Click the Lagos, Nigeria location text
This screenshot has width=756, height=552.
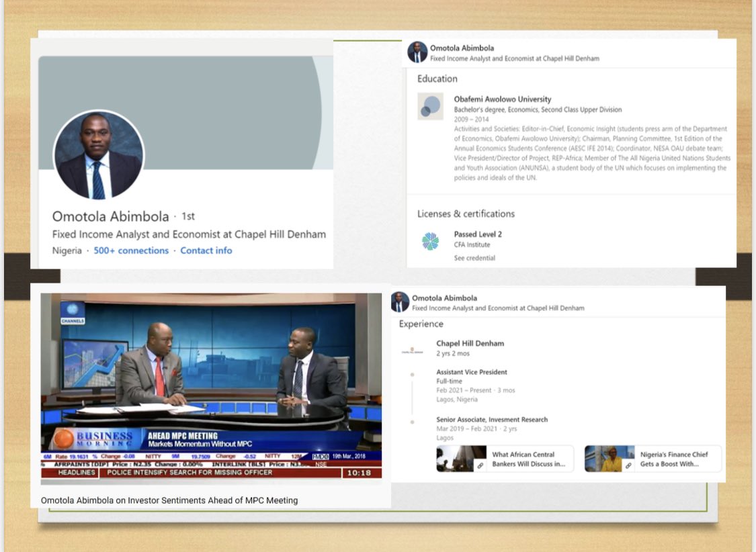click(x=457, y=400)
